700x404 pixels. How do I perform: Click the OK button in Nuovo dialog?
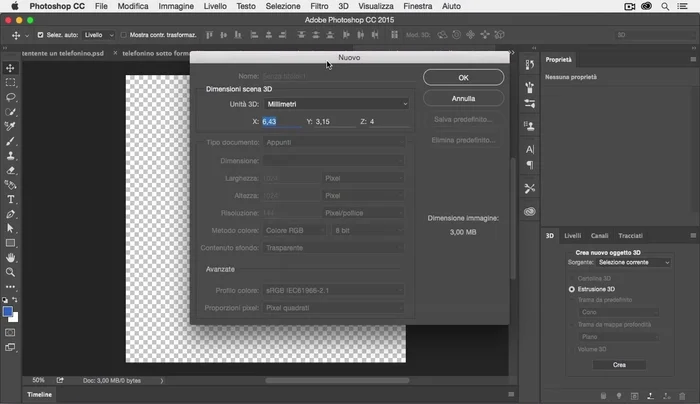[x=463, y=77]
